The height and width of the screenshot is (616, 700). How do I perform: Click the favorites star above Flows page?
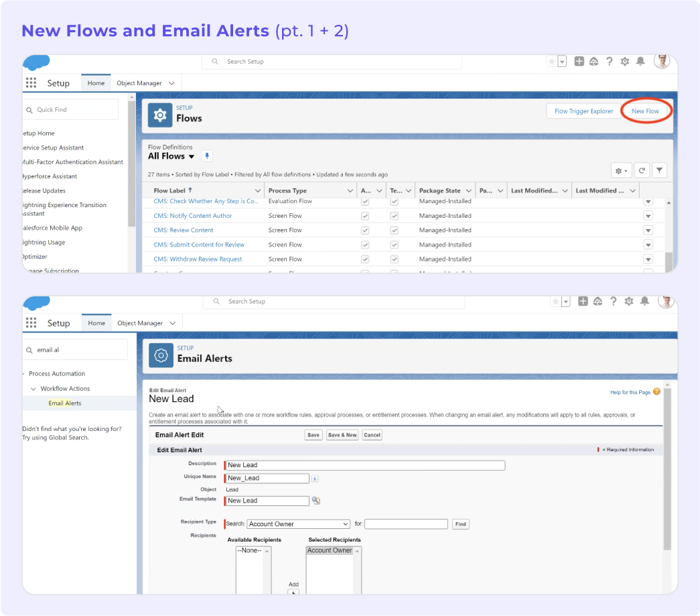click(x=552, y=62)
